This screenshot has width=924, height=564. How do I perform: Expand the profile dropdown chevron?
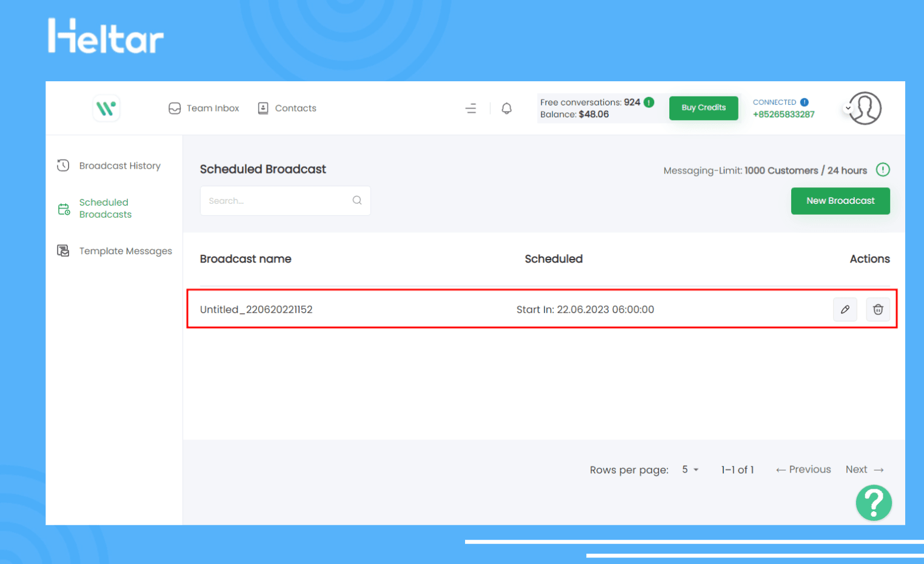[848, 108]
